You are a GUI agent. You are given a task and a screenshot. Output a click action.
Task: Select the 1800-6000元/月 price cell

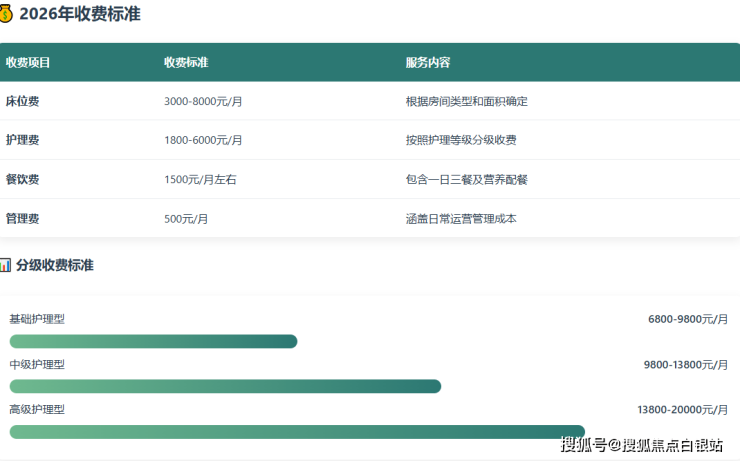203,140
